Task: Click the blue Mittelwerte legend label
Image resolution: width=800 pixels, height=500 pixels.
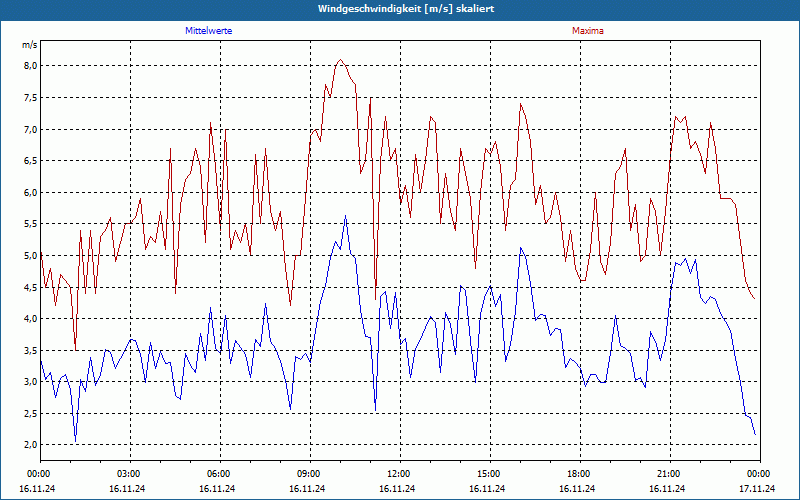Action: click(208, 31)
